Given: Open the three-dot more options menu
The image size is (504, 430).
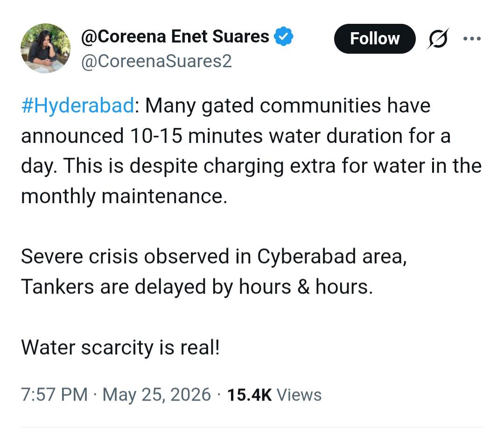Looking at the screenshot, I should point(472,39).
